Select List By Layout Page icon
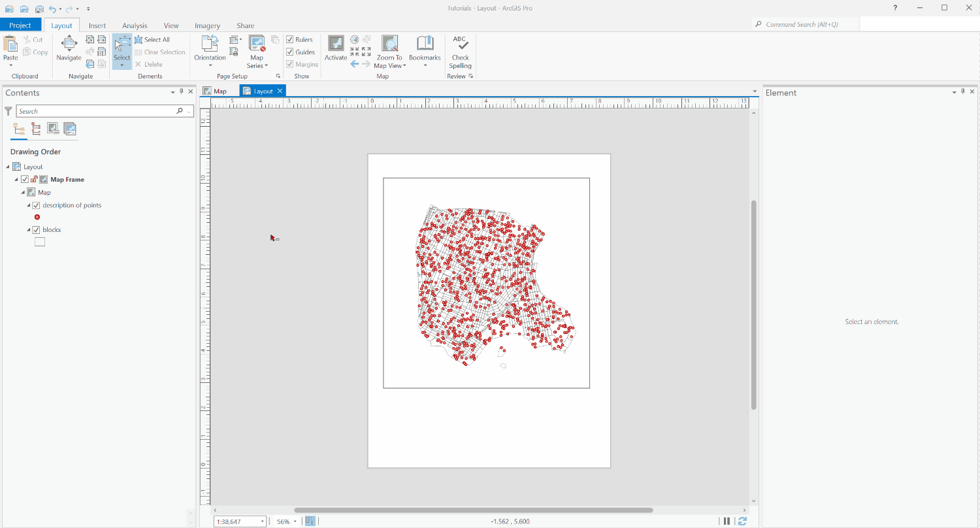 point(70,129)
